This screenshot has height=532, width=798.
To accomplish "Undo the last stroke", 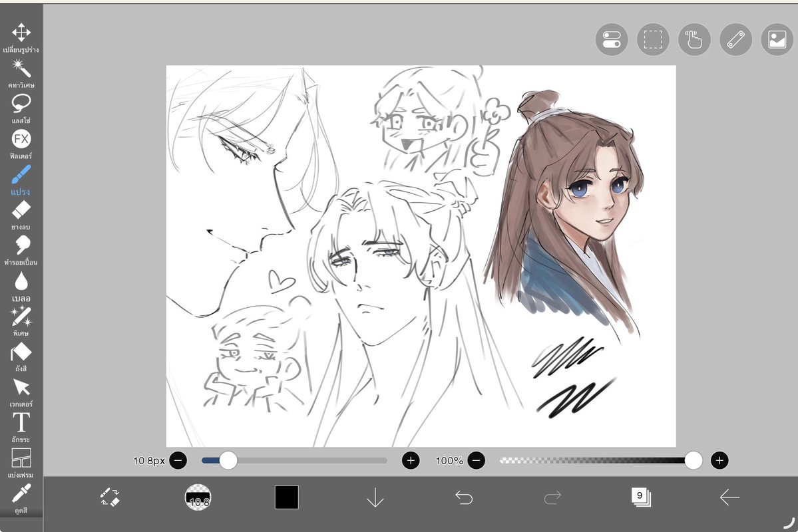I will pos(464,497).
